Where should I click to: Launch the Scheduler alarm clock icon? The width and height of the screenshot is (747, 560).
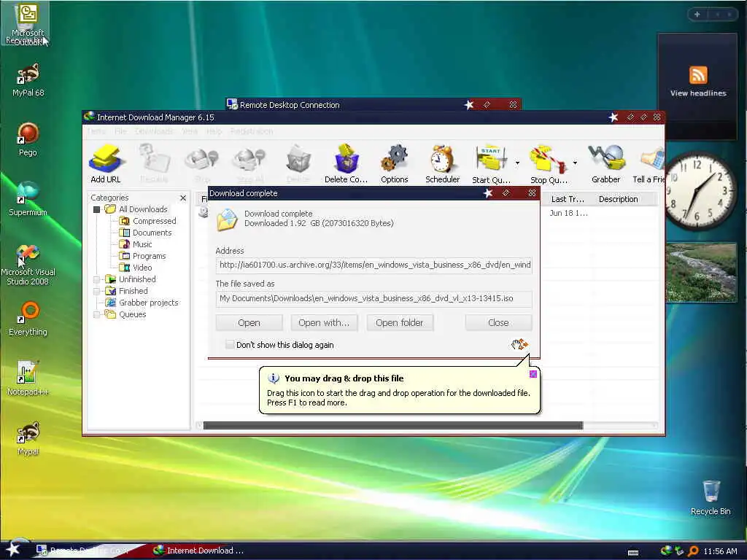(442, 163)
